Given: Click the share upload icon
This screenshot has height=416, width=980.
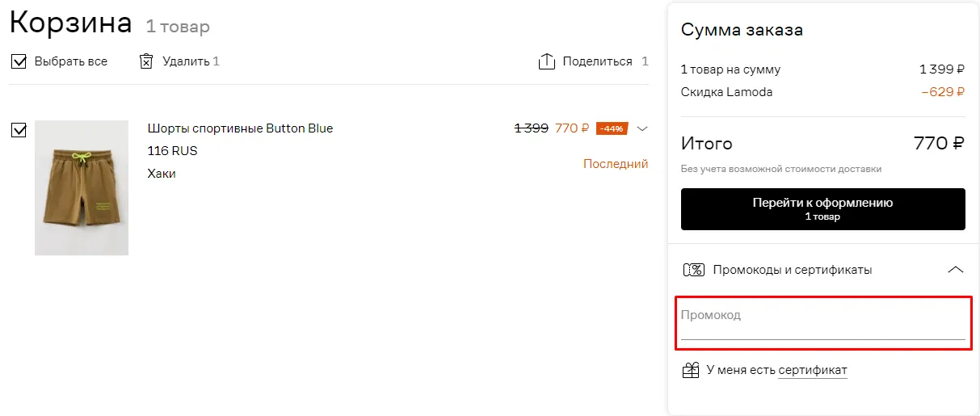Looking at the screenshot, I should [547, 61].
